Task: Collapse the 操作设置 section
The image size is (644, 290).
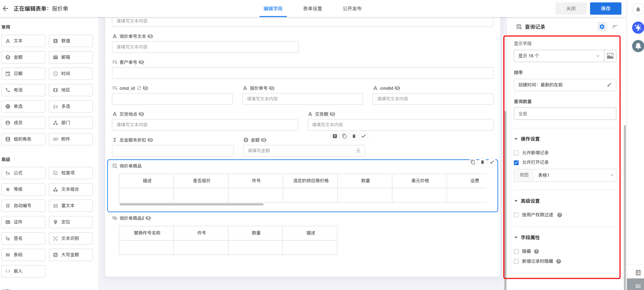Action: 516,139
